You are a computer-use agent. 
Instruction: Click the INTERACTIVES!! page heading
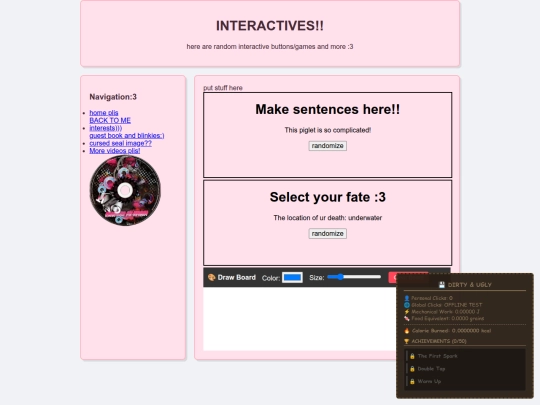(270, 26)
